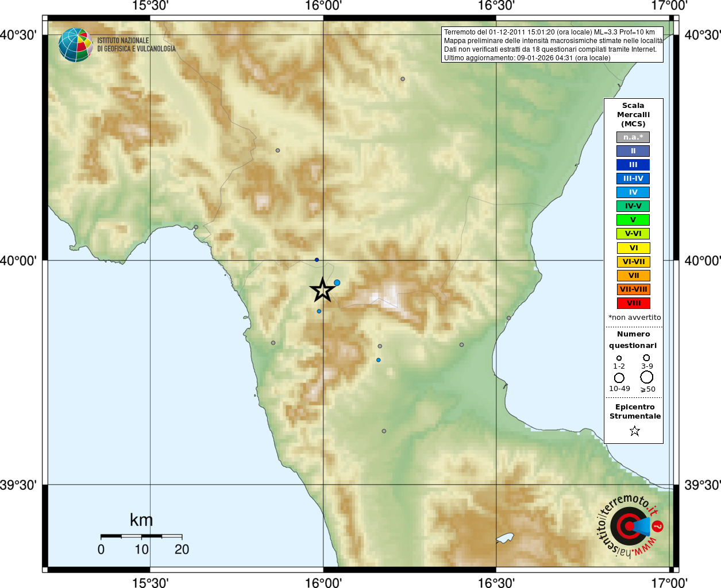721x588 pixels.
Task: Click the red VIII intensity legend swatch
Action: (633, 303)
